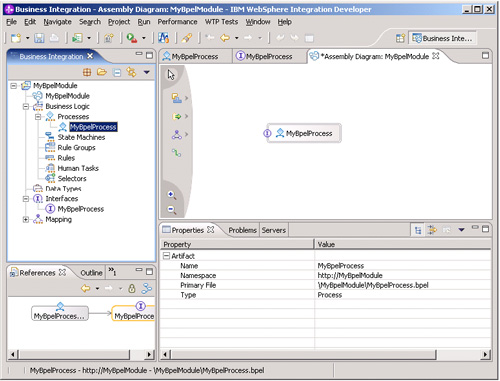The width and height of the screenshot is (500, 381).
Task: Switch to the Servers tab
Action: tap(274, 230)
